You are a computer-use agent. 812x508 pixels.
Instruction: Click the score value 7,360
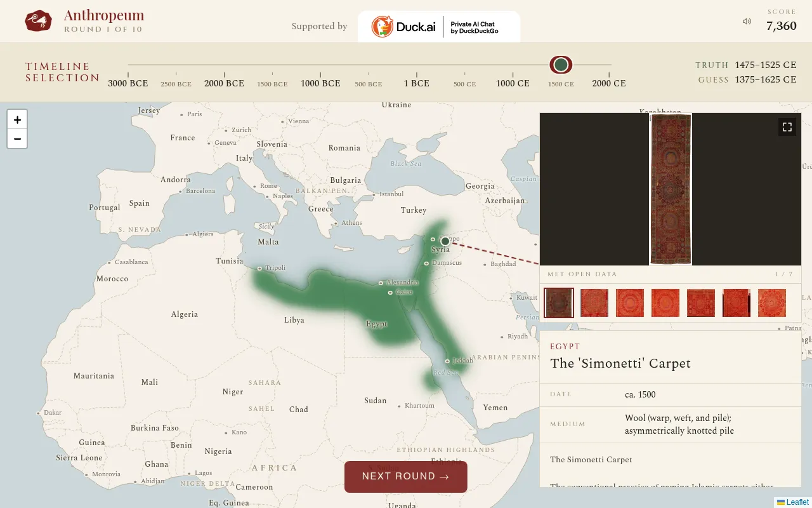coord(782,26)
